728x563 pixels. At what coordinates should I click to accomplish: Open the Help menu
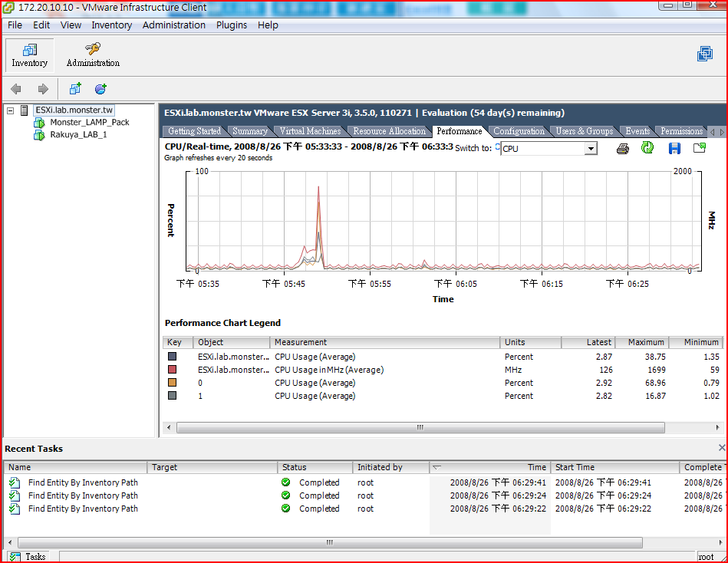tap(268, 25)
